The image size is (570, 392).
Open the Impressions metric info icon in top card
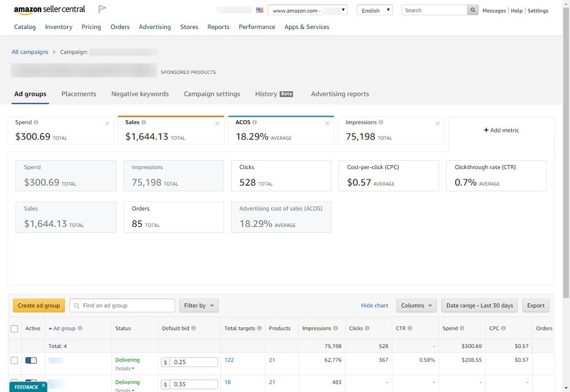[381, 122]
